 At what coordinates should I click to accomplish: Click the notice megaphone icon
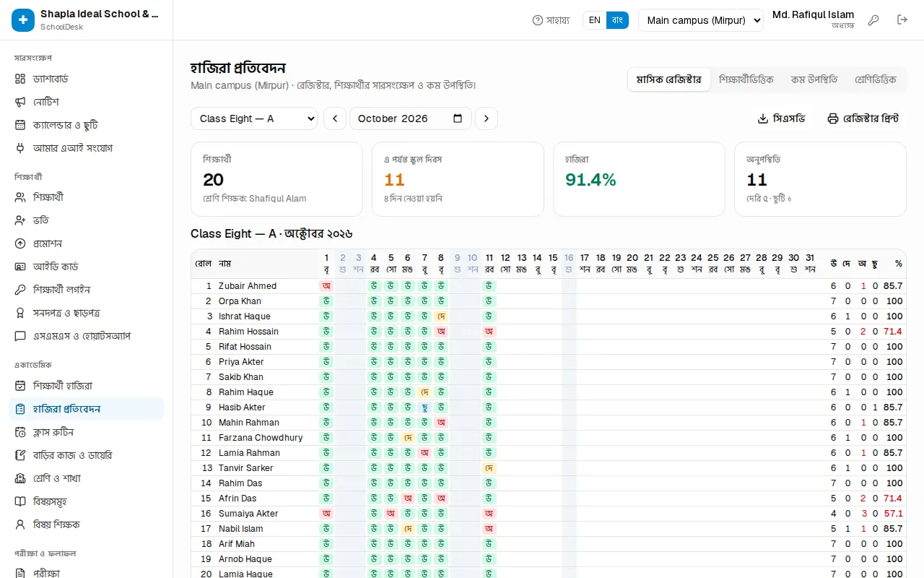tap(20, 102)
